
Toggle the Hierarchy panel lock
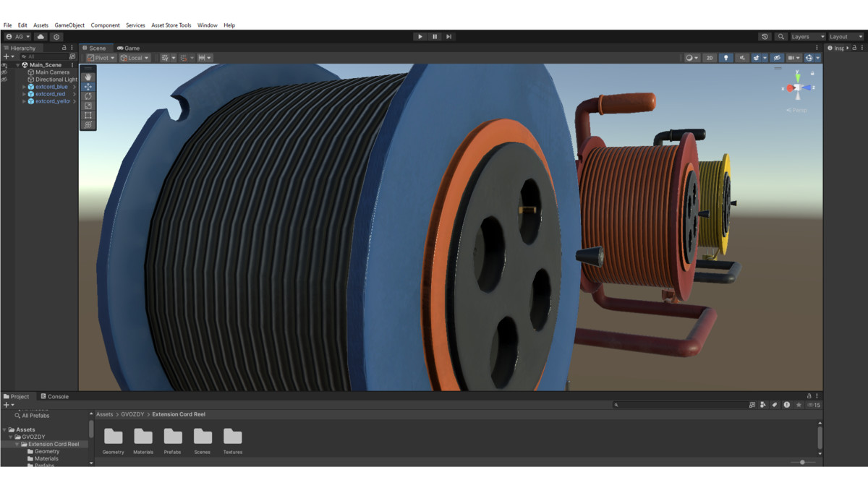click(x=64, y=48)
